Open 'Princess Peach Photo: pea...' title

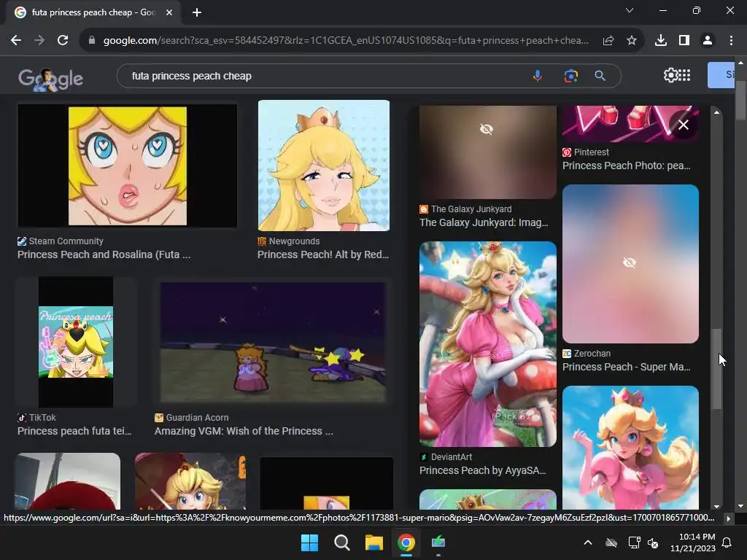pos(627,166)
